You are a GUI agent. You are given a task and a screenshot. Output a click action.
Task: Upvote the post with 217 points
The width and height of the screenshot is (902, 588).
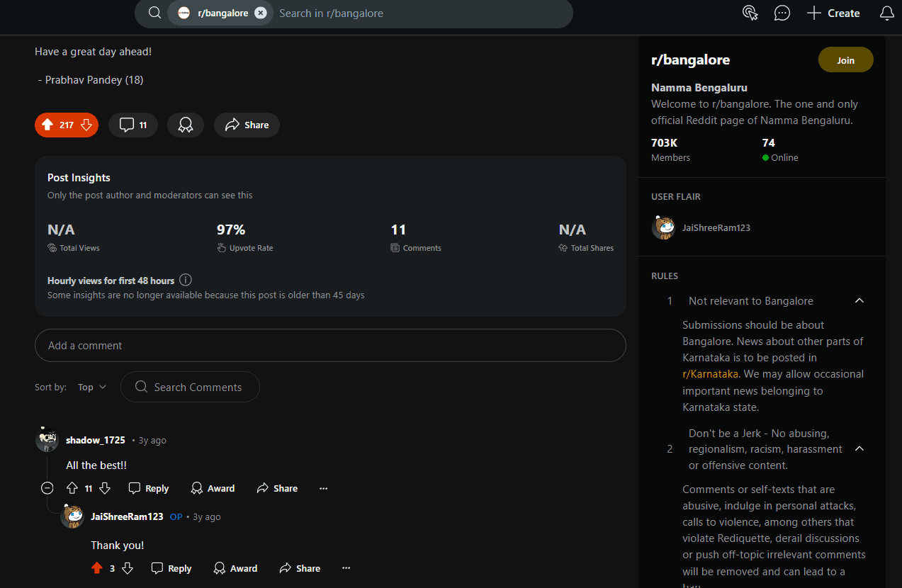point(47,125)
